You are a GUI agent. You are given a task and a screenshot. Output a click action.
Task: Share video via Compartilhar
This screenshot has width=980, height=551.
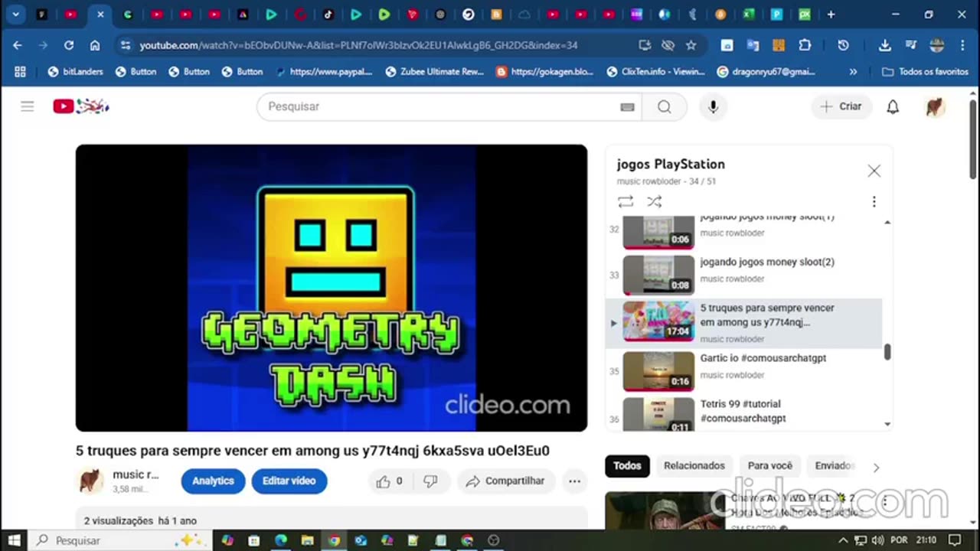(x=506, y=481)
